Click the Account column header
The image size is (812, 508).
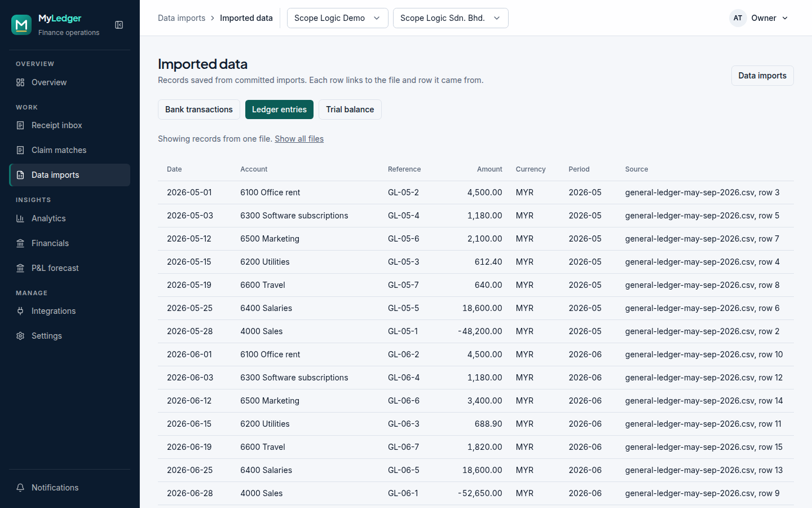pos(254,169)
